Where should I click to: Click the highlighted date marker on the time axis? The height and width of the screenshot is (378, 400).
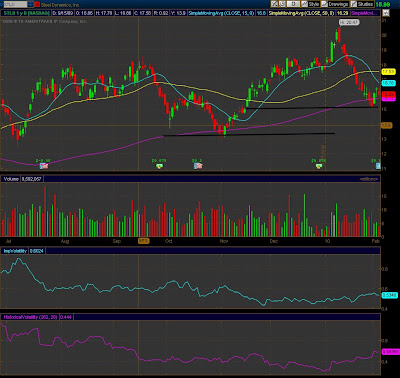[x=143, y=241]
